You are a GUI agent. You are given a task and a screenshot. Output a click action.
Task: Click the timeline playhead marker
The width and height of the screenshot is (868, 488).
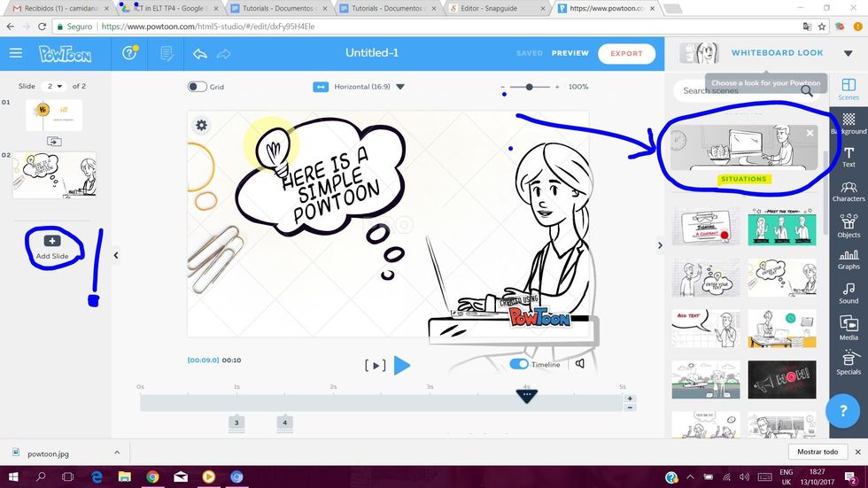pyautogui.click(x=526, y=396)
